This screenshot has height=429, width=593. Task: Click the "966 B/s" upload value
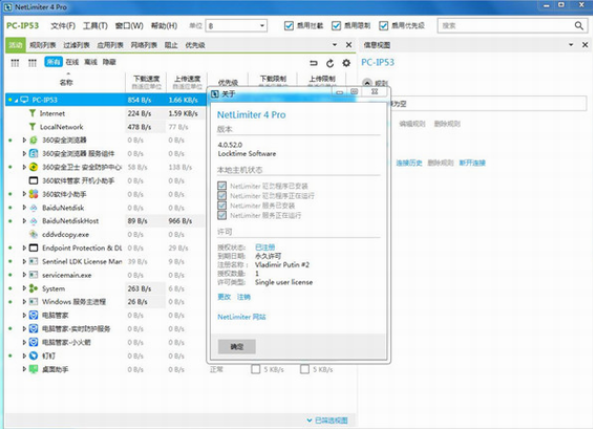click(180, 221)
